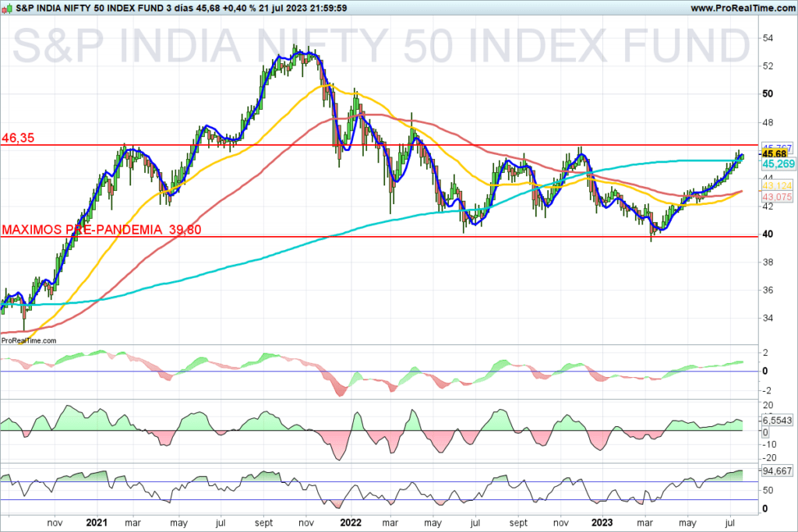Click the 50 label on the bottom indicator scale
This screenshot has height=532, width=798.
click(x=768, y=490)
